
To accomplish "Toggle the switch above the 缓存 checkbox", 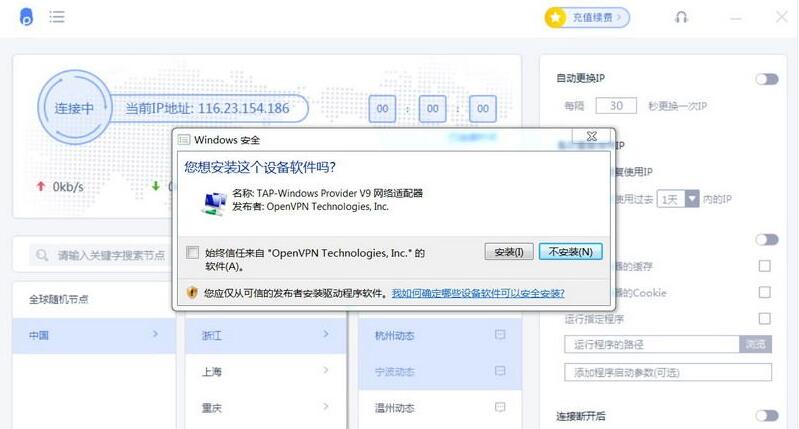I will [767, 239].
